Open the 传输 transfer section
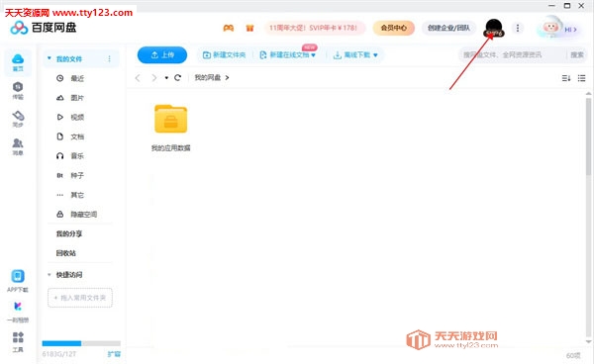This screenshot has width=594, height=364. (18, 91)
